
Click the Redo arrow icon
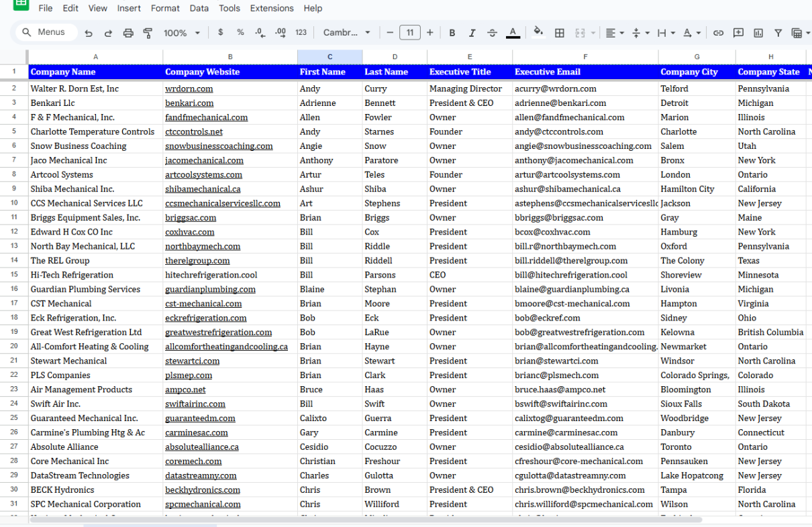(108, 33)
